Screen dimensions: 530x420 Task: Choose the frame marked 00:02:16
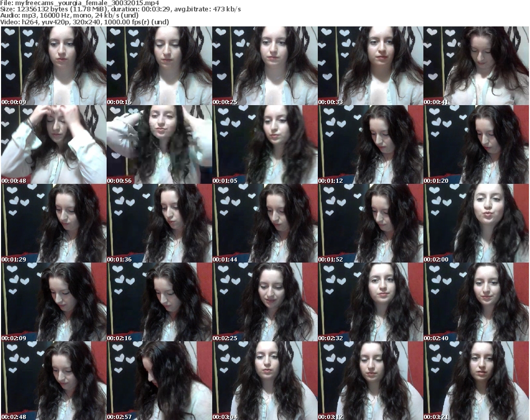[x=159, y=302]
